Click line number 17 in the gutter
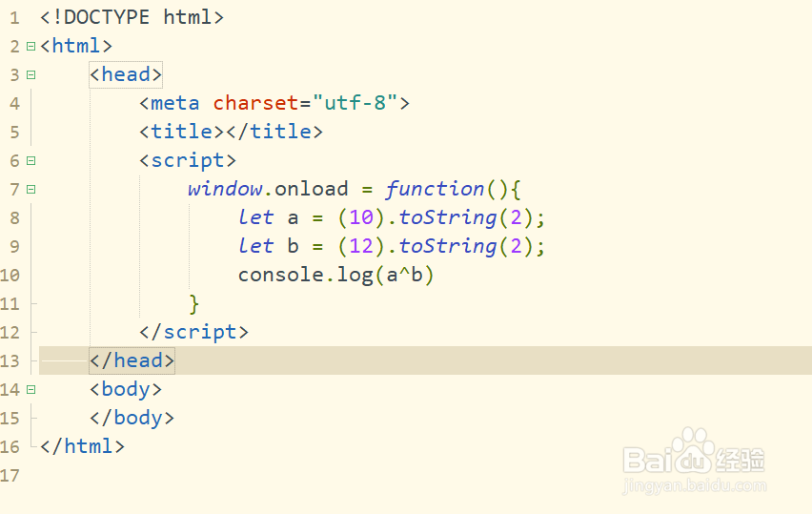The image size is (812, 514). [10, 476]
